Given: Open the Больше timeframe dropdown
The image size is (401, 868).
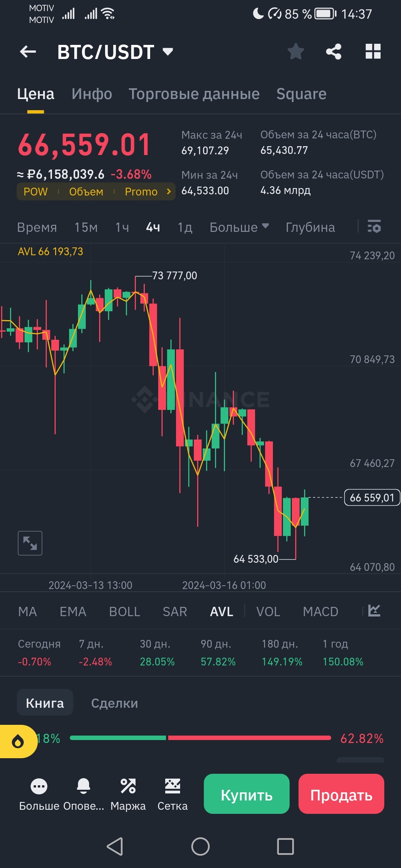Looking at the screenshot, I should 239,227.
